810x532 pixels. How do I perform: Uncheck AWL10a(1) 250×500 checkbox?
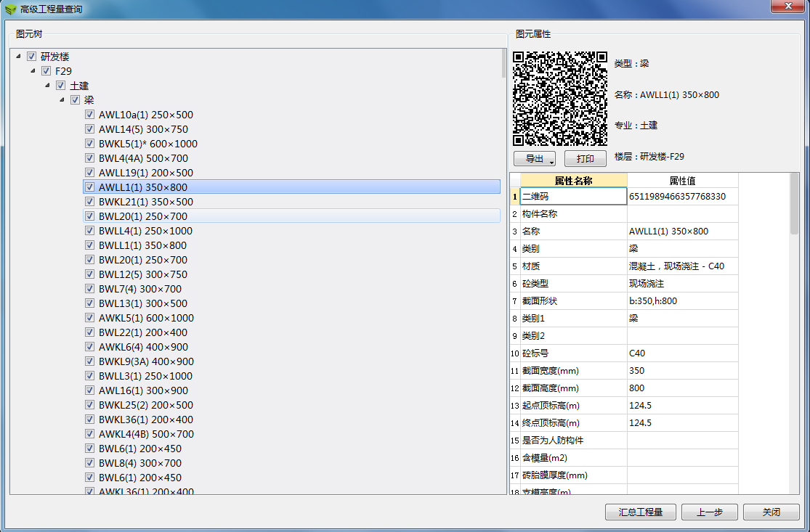[x=89, y=115]
